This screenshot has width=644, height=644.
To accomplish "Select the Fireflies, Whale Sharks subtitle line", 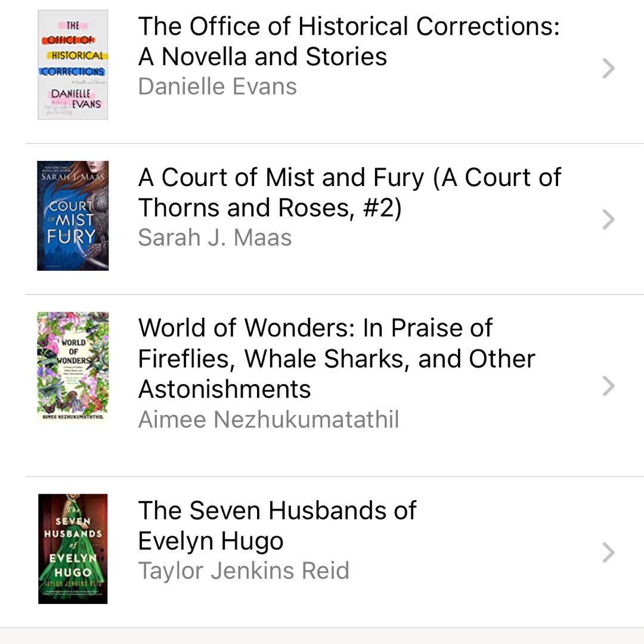I will 336,358.
